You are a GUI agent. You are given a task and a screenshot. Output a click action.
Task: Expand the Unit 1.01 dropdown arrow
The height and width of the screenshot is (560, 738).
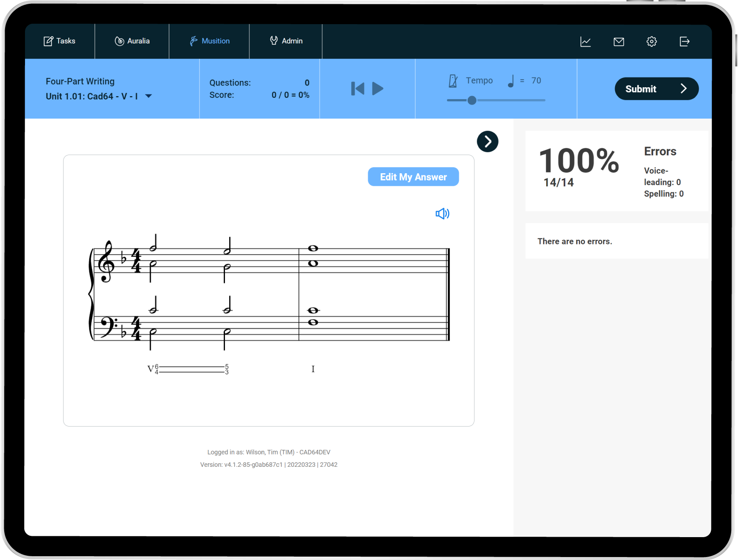pos(149,96)
